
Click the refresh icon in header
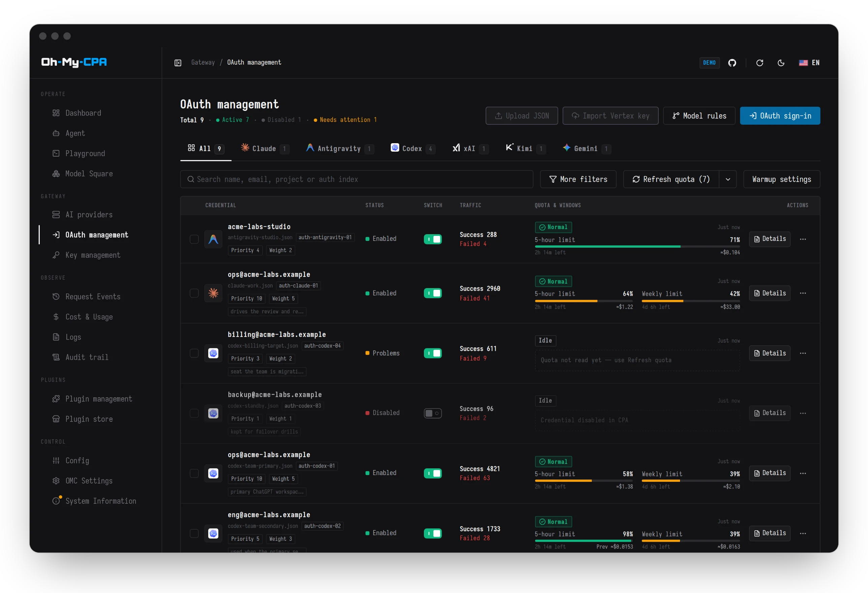(x=759, y=63)
